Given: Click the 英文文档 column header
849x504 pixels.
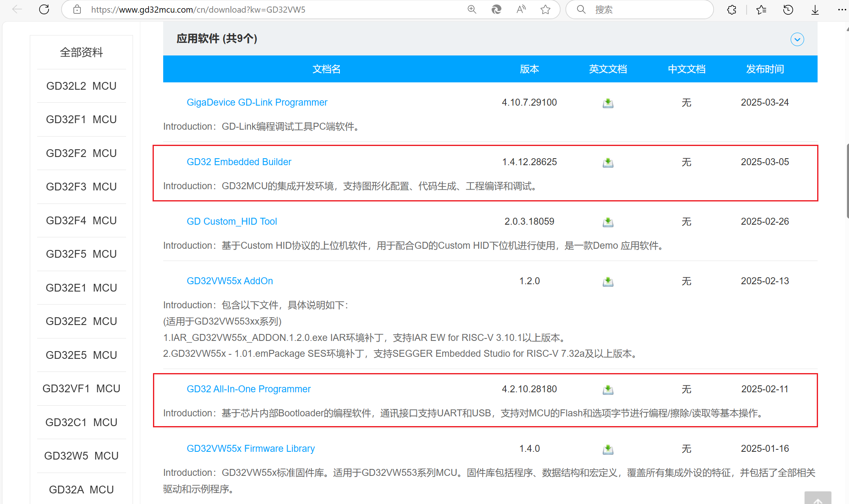Looking at the screenshot, I should pyautogui.click(x=608, y=69).
